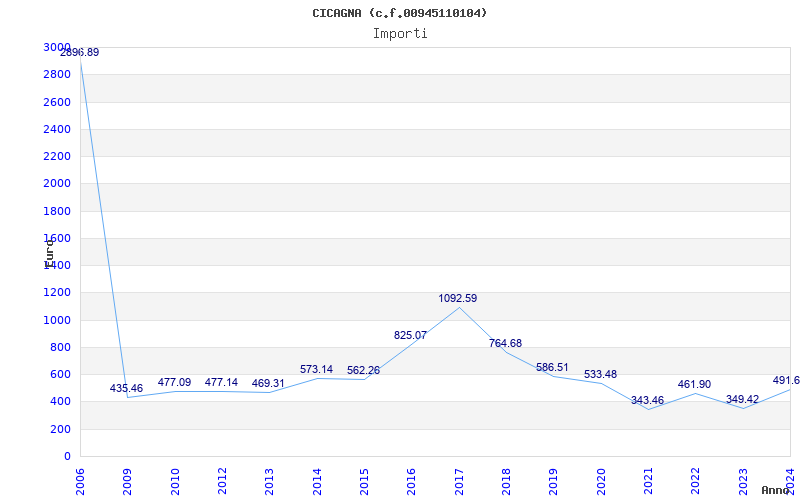Click the 533.48 data label

pyautogui.click(x=601, y=375)
